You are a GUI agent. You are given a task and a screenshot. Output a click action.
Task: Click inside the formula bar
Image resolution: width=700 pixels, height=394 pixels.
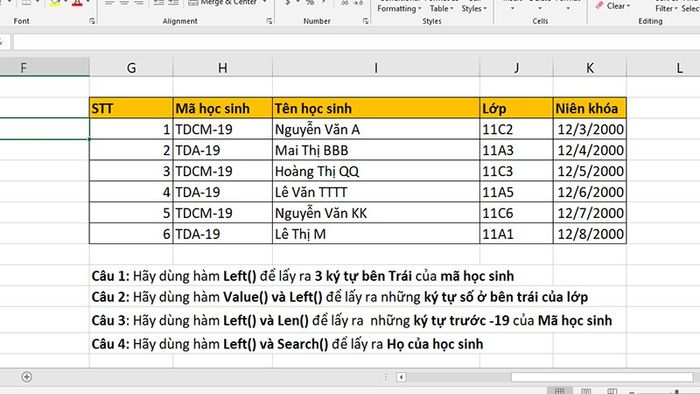click(x=356, y=42)
